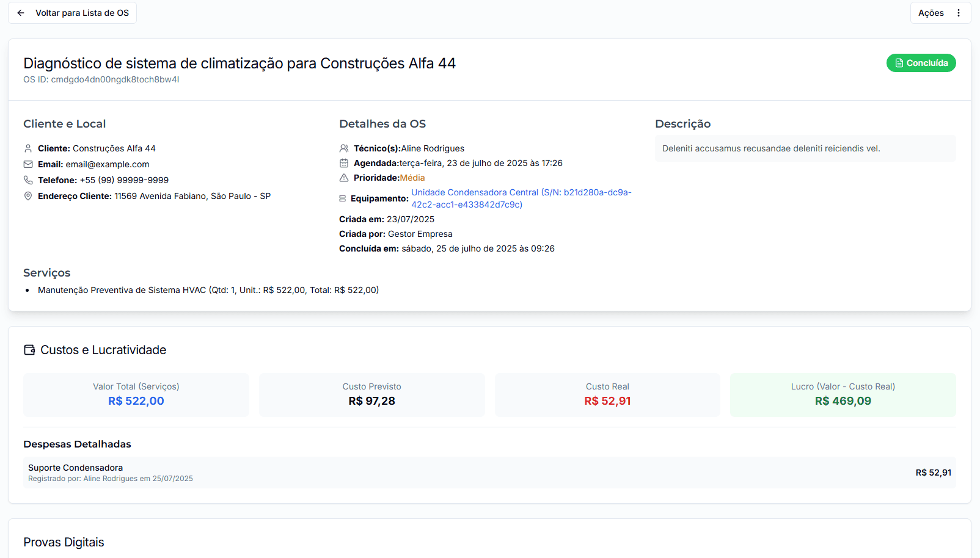Click the email envelope icon
980x558 pixels.
[28, 164]
